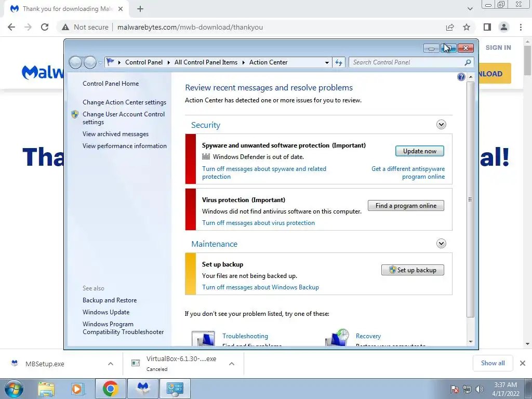Open the Recovery icon

[x=337, y=337]
